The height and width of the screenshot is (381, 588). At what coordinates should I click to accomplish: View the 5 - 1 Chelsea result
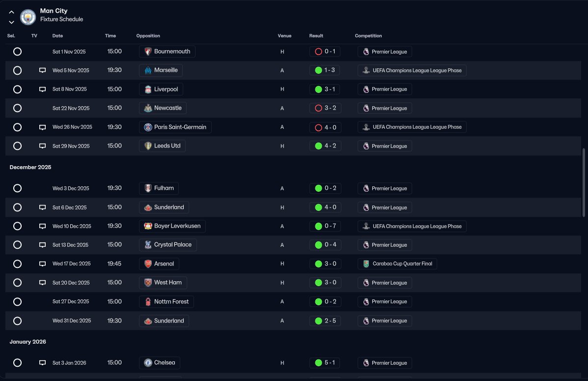pos(325,363)
